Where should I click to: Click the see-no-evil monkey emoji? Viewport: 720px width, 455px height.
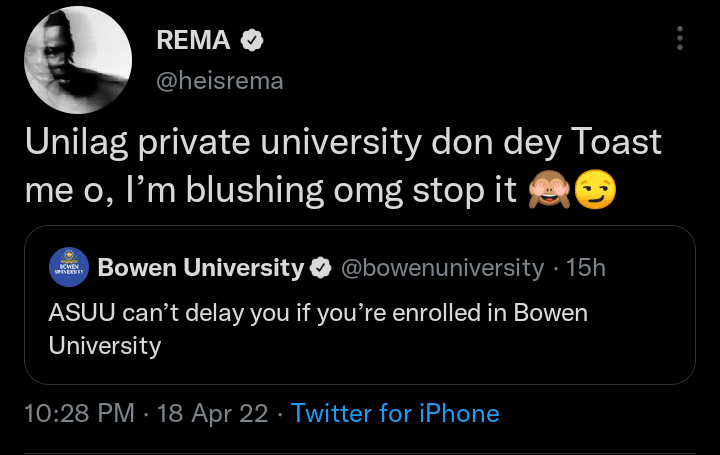pyautogui.click(x=547, y=190)
